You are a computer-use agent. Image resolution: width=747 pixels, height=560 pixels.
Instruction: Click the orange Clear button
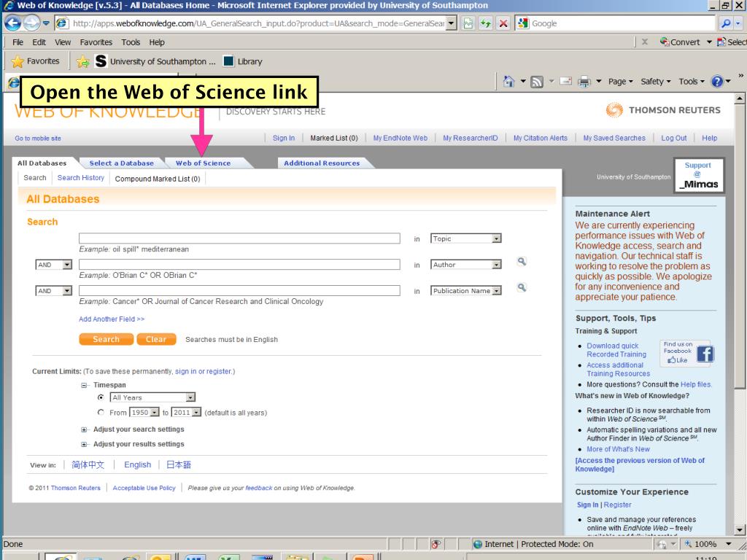(156, 339)
